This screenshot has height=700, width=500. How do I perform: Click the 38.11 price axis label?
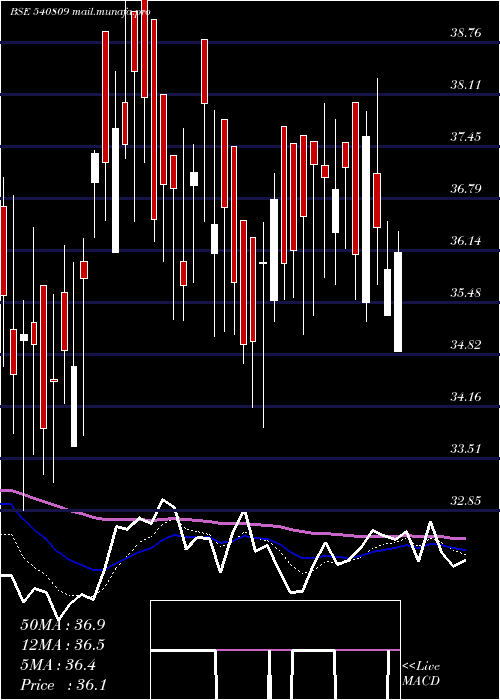[x=466, y=84]
